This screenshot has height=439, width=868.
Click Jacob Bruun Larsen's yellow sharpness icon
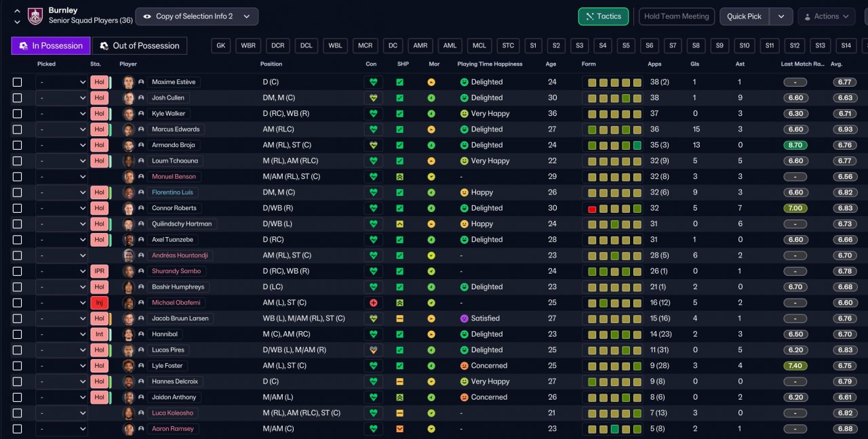point(400,318)
